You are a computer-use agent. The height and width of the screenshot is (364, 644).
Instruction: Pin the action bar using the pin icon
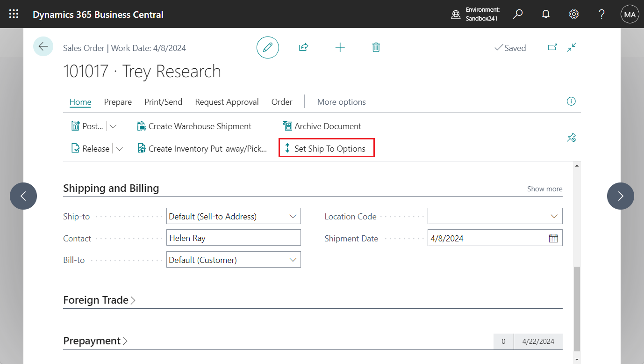[x=571, y=138]
